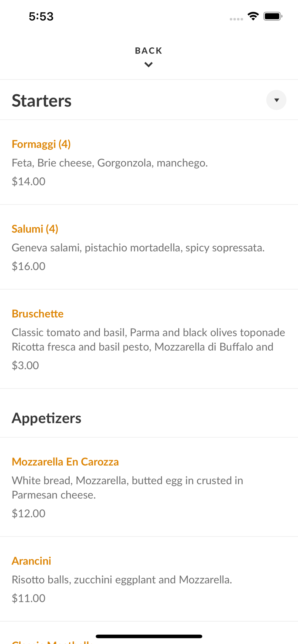Select the Formaggi (4) item title
The image size is (298, 644).
tap(41, 144)
